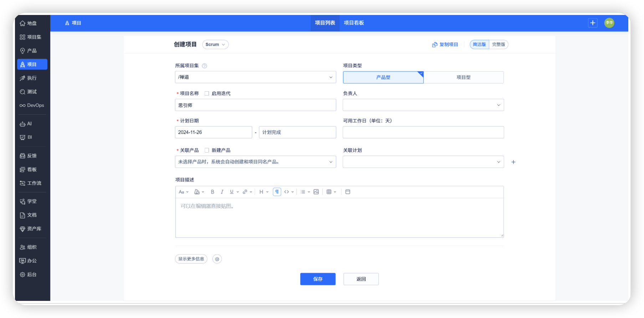
Task: Open the text color dropdown in editor
Action: [199, 192]
